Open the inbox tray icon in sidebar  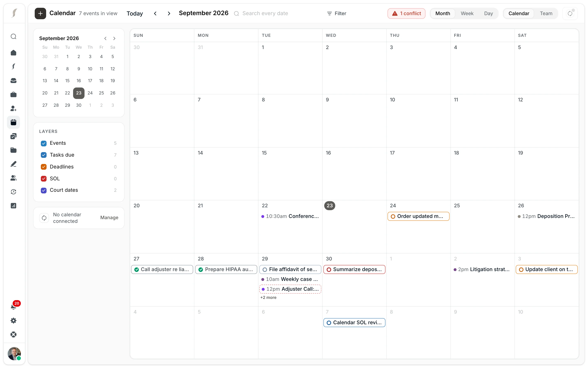click(x=14, y=81)
